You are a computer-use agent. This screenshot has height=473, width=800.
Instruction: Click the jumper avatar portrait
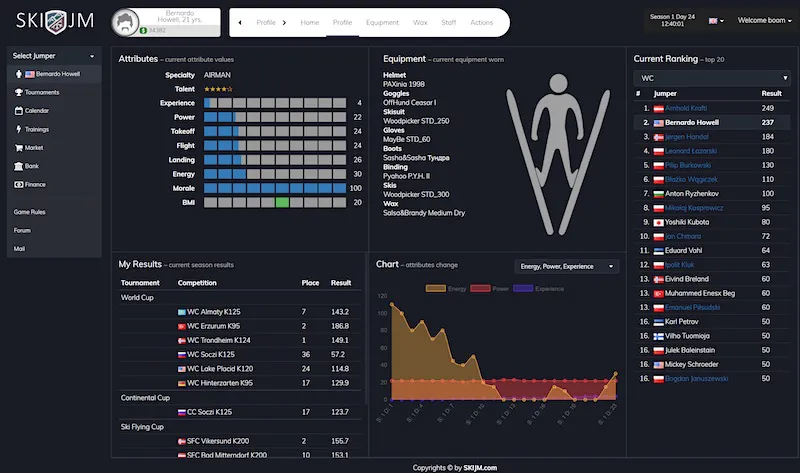(125, 22)
